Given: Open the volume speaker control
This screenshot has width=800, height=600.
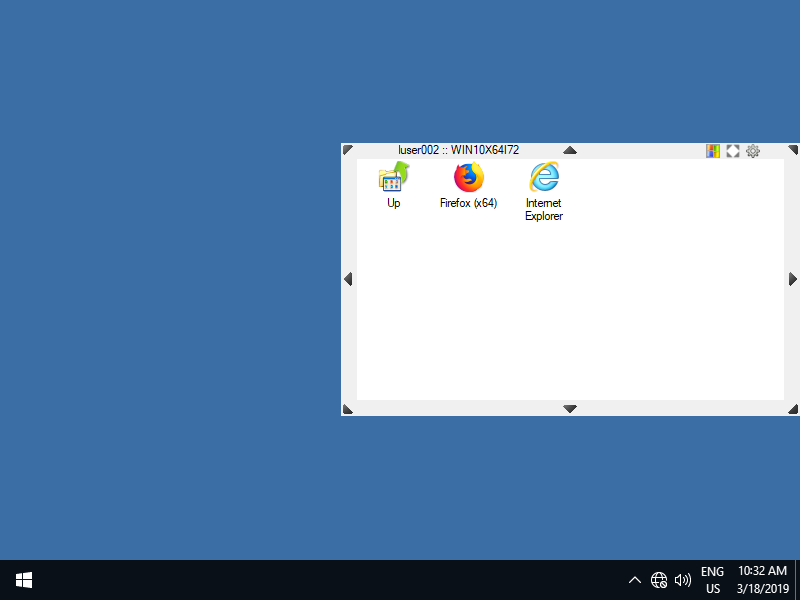Looking at the screenshot, I should tap(683, 580).
